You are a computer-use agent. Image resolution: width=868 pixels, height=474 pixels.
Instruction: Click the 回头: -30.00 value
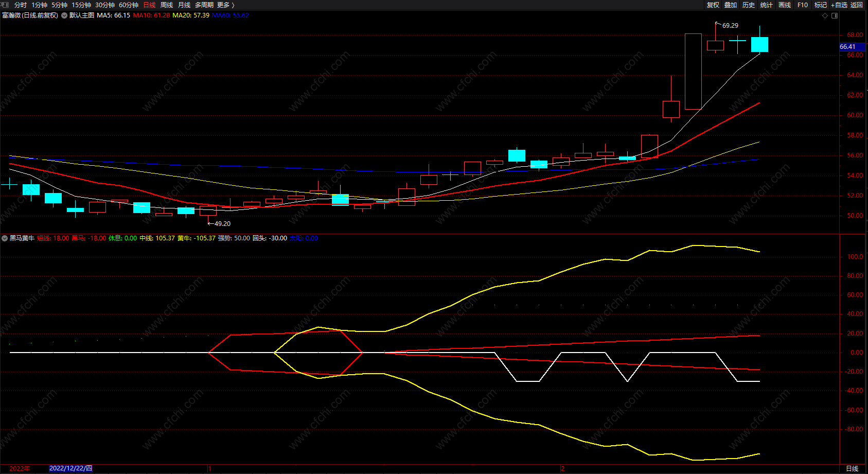point(270,238)
